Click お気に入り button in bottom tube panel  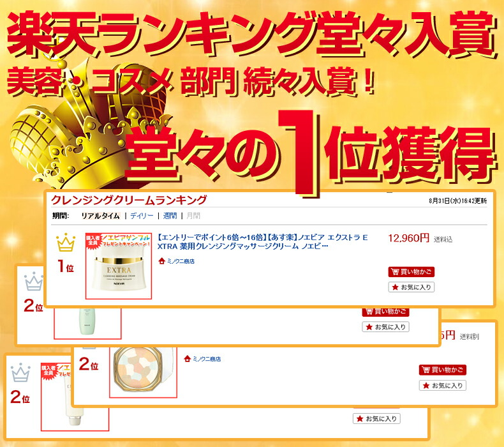pyautogui.click(x=376, y=419)
